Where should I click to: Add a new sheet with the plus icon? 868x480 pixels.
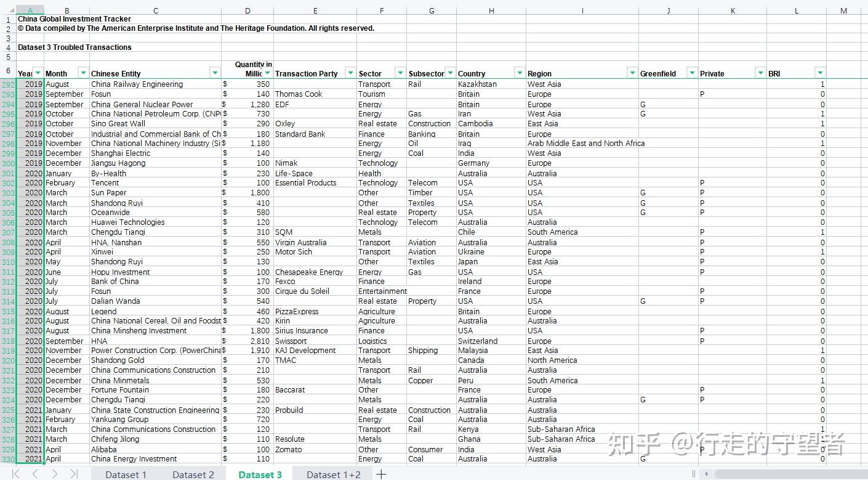[382, 474]
